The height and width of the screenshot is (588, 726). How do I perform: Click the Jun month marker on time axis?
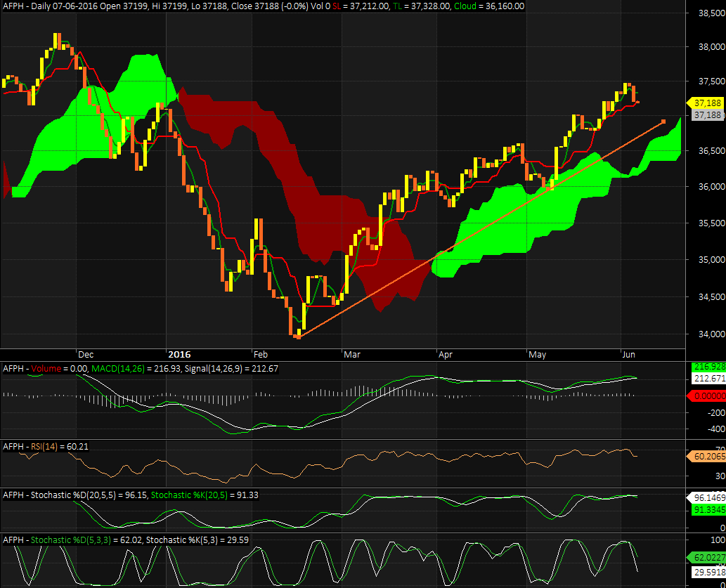tap(628, 355)
